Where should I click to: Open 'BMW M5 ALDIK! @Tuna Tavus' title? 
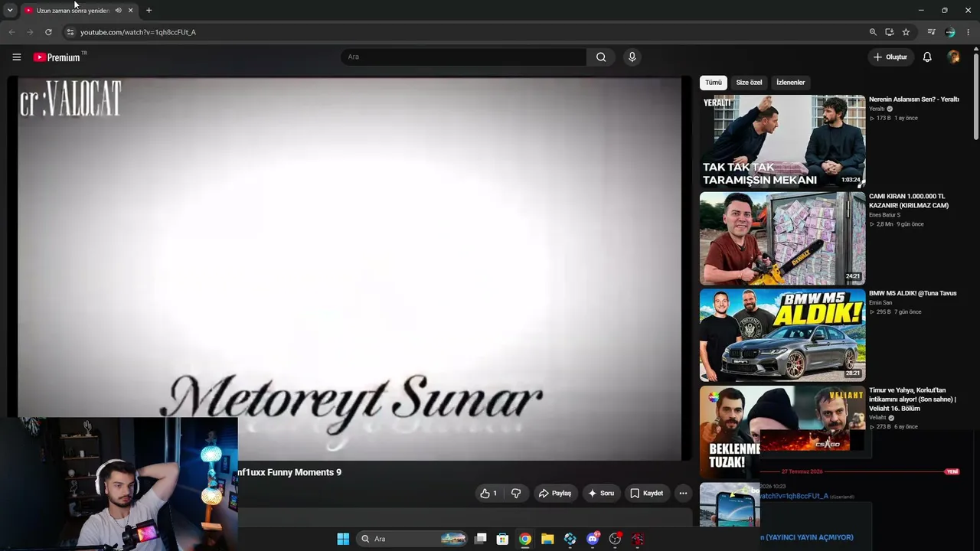913,293
